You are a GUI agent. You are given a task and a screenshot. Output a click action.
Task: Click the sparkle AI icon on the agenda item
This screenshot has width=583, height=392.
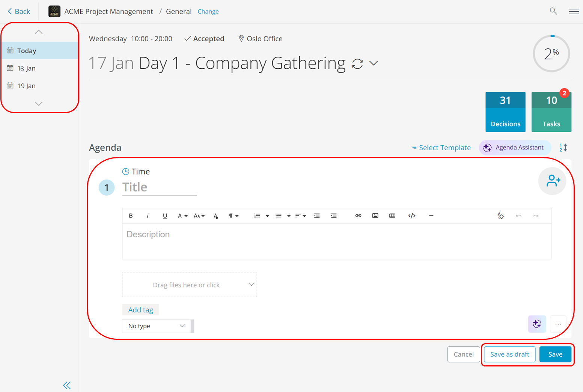537,324
